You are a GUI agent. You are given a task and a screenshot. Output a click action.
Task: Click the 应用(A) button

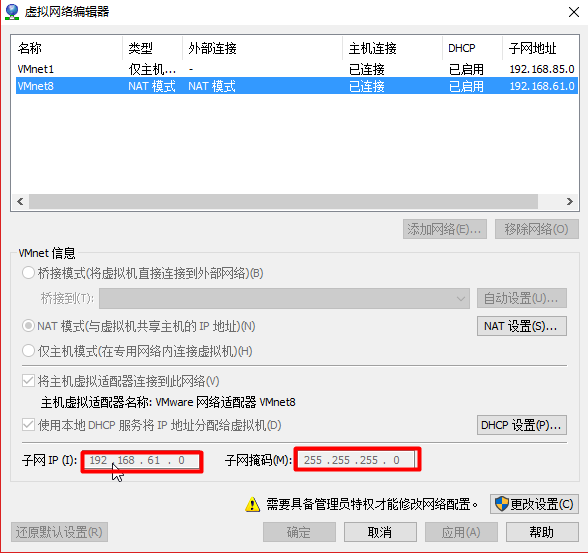[x=461, y=532]
